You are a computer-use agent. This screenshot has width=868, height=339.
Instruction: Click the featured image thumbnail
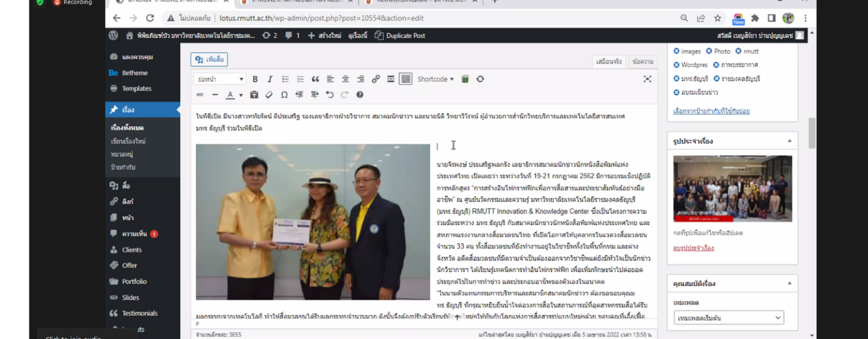click(x=732, y=189)
